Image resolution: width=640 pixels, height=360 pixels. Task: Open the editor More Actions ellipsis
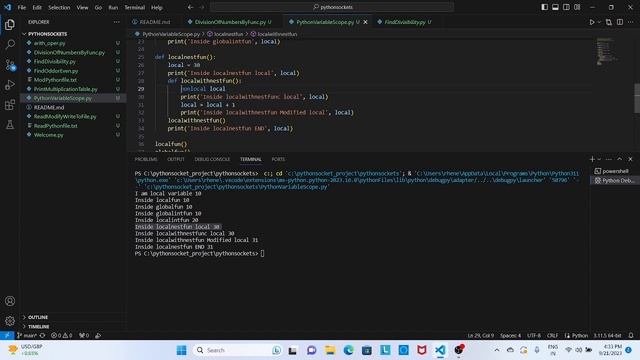[631, 22]
